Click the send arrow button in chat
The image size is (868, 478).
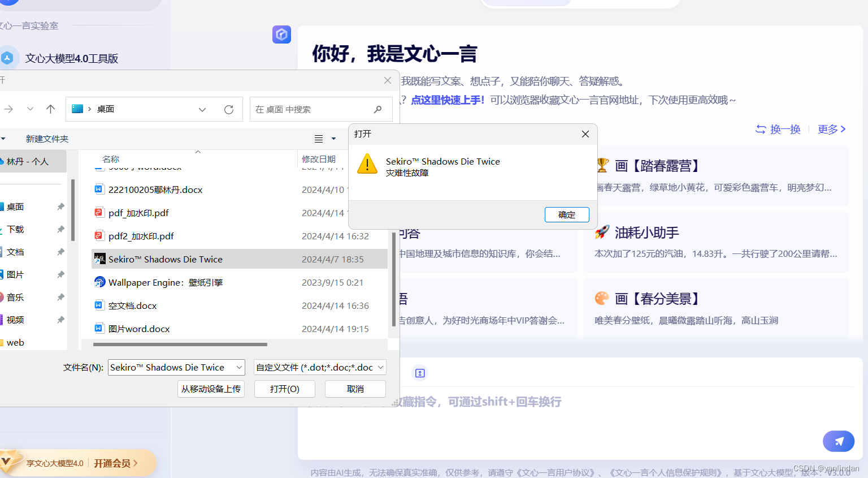click(x=839, y=441)
